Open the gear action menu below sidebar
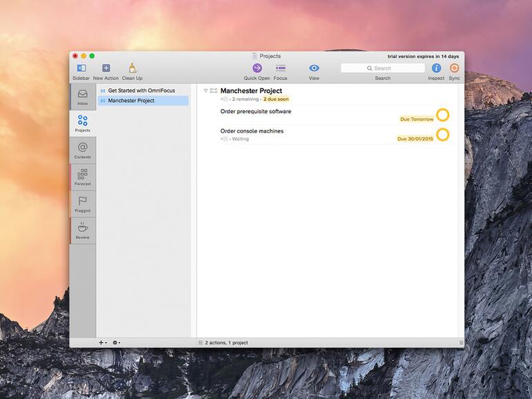Viewport: 532px width, 399px height. click(116, 342)
